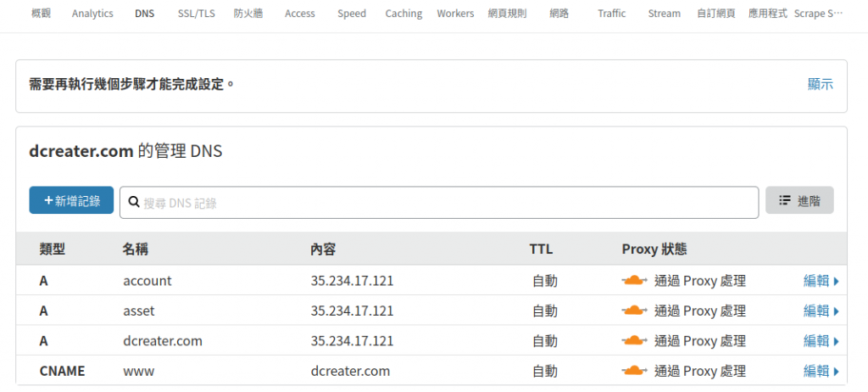Expand 編輯 for the dcreater.com A record
This screenshot has width=868, height=392.
(x=821, y=341)
